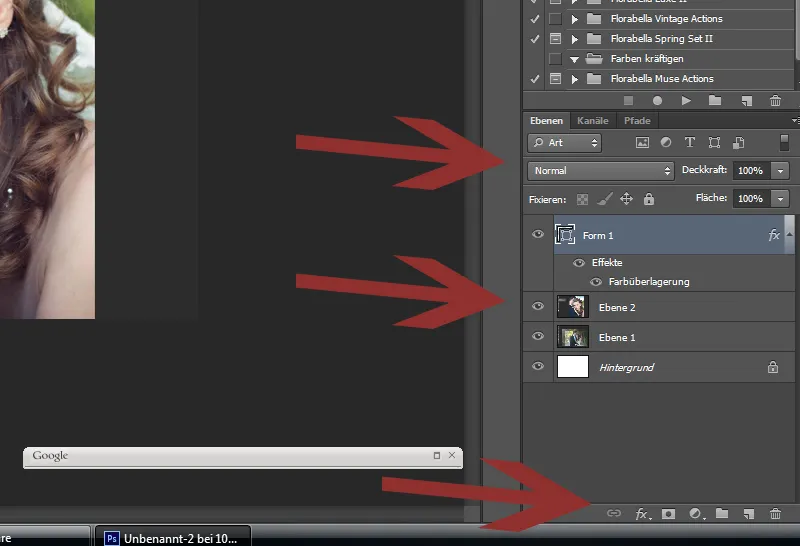Viewport: 800px width, 546px height.
Task: Toggle dialog box for Farben kräftigen
Action: [555, 59]
